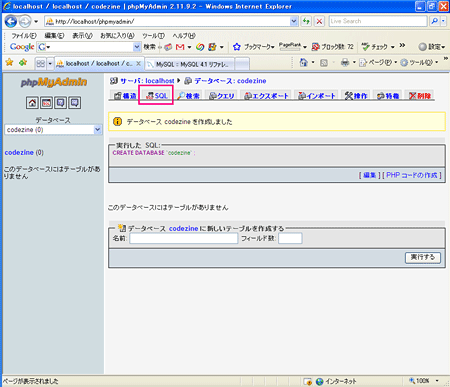The height and width of the screenshot is (387, 450).
Task: Open the ヘルプ(H) menu
Action: point(184,36)
